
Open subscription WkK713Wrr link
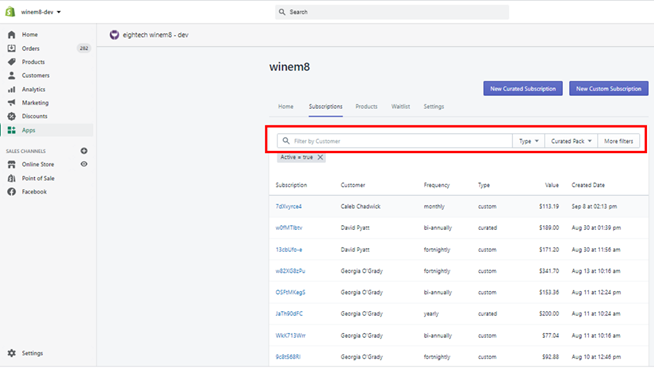(x=290, y=335)
